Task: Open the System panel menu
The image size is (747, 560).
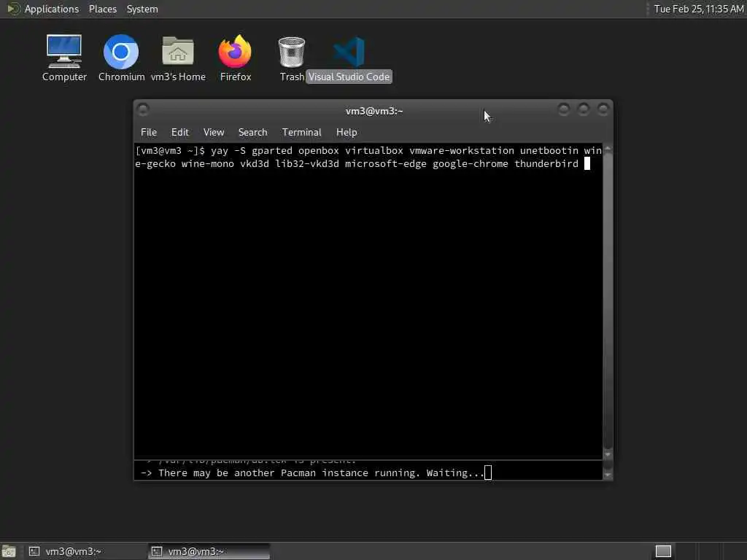Action: point(142,9)
